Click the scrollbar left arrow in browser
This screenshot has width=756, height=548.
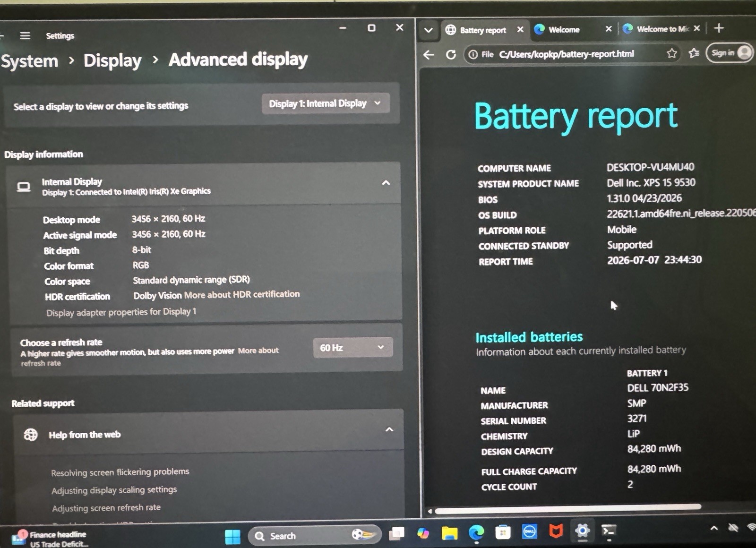pos(430,511)
